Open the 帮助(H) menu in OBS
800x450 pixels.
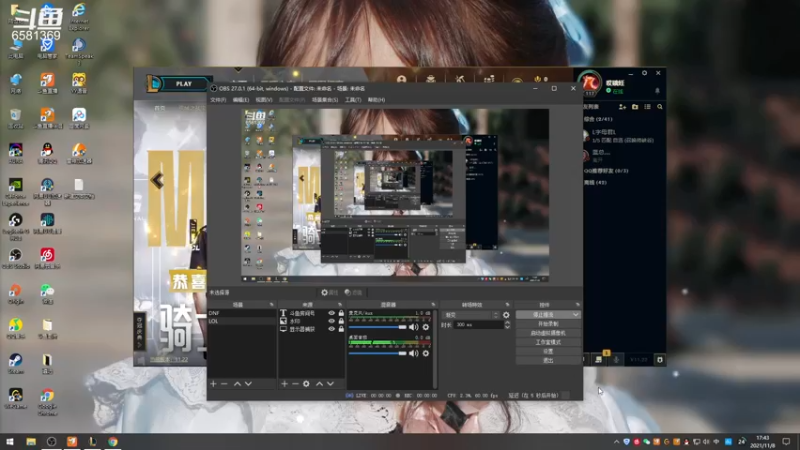(377, 100)
